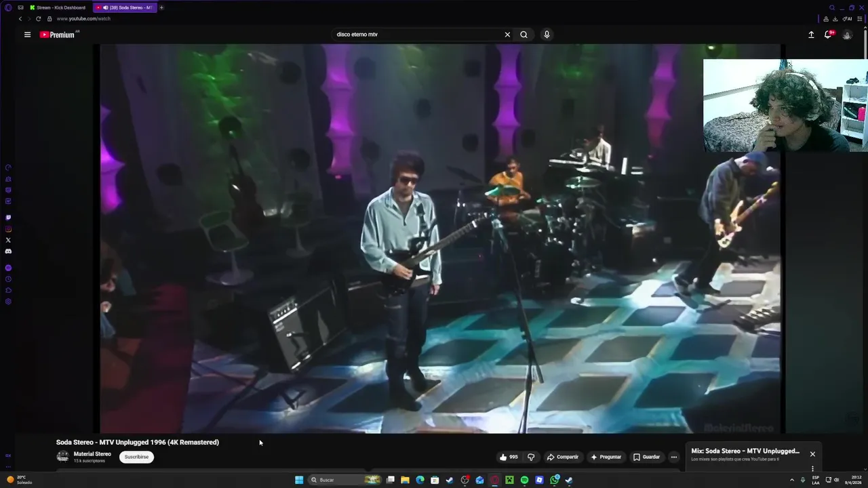Open YouTube notifications bell
Viewport: 868px width, 488px height.
pos(829,35)
